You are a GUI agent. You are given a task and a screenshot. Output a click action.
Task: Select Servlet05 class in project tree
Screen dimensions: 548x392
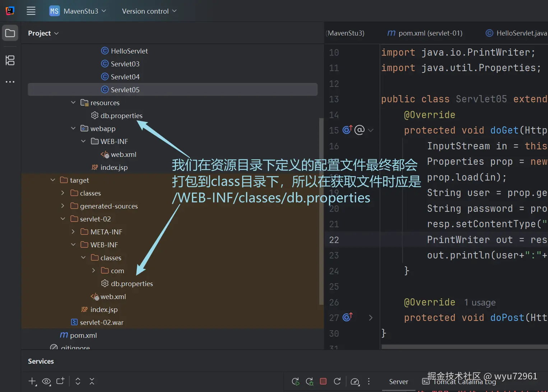click(173, 90)
